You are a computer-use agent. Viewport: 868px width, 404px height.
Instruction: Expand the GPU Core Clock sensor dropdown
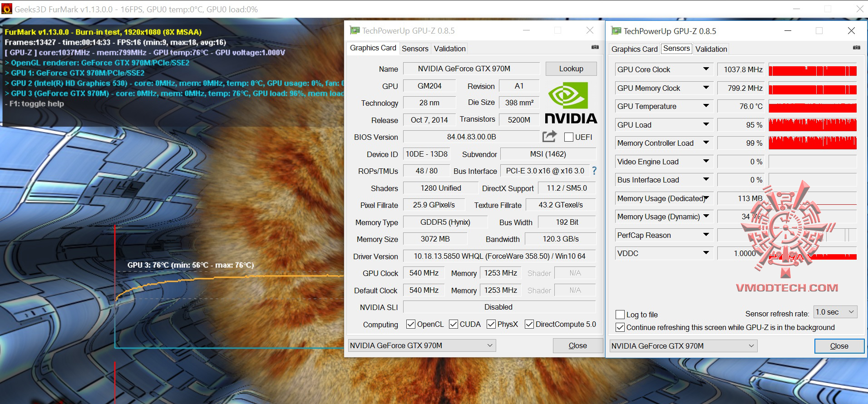pyautogui.click(x=706, y=69)
